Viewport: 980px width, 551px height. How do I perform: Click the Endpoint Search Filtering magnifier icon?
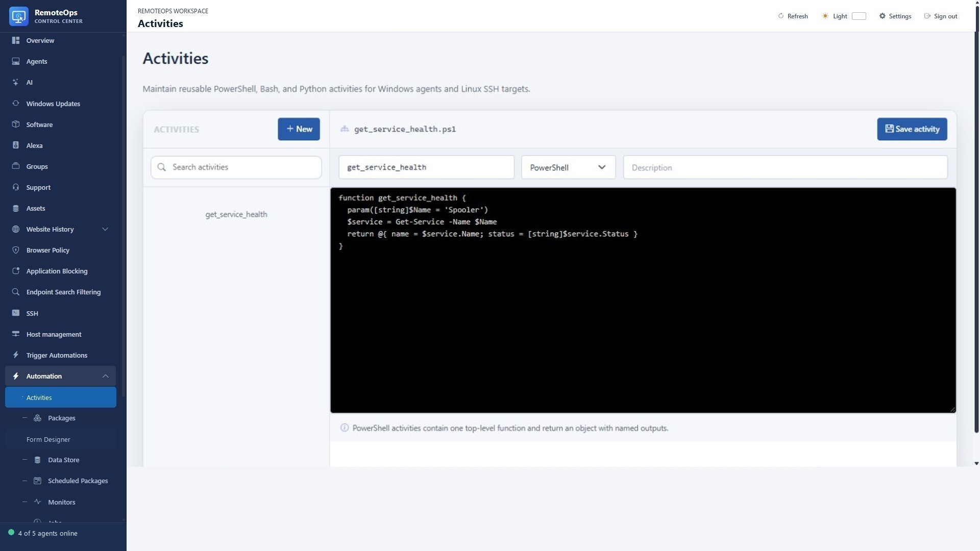pyautogui.click(x=16, y=292)
